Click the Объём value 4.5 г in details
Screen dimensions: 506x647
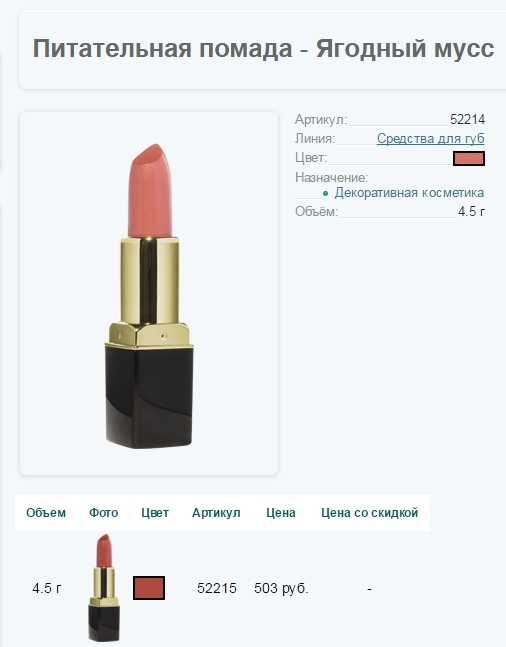tap(471, 212)
